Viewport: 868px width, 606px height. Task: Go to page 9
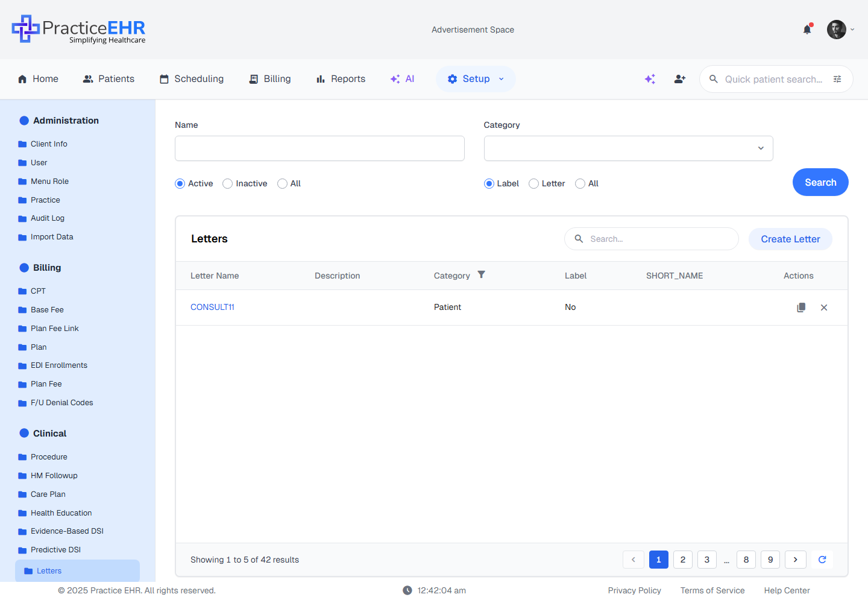770,560
